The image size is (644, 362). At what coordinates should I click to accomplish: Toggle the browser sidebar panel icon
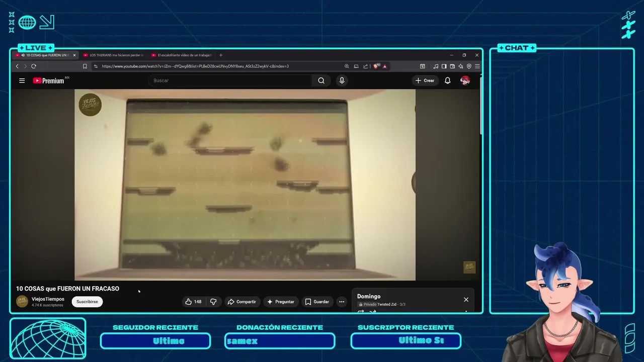click(x=444, y=66)
